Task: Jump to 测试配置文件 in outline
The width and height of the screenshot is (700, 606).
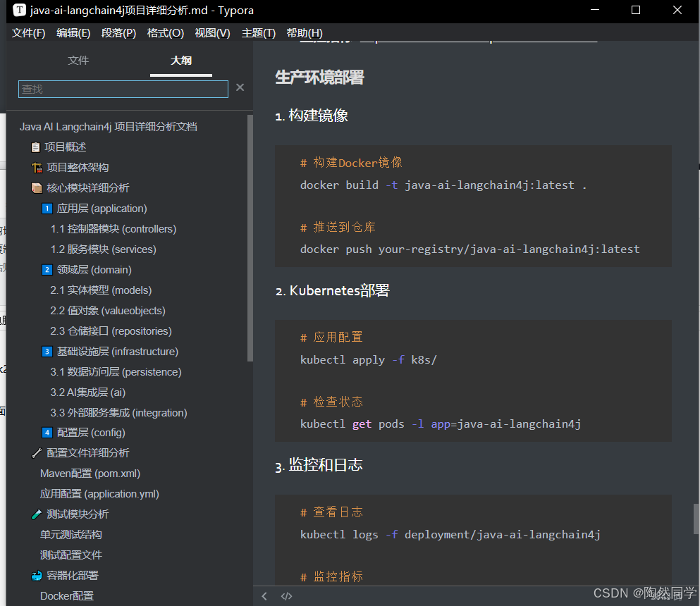Action: (x=71, y=555)
